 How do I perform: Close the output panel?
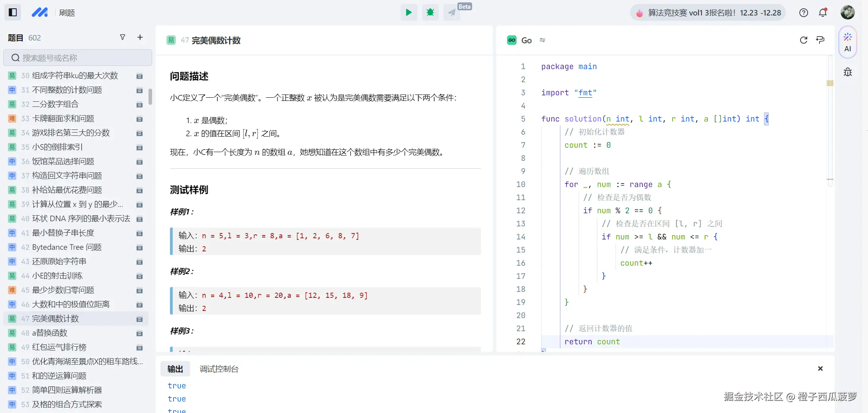[820, 369]
